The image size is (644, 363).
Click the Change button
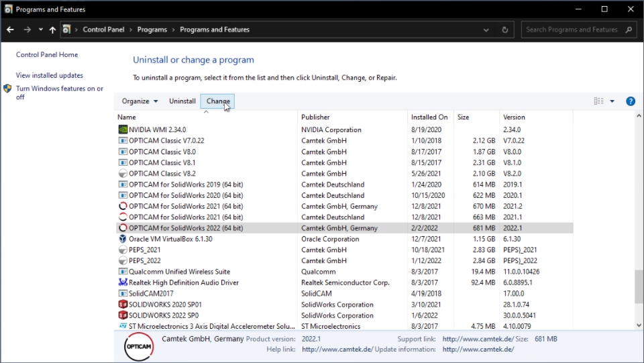coord(218,101)
